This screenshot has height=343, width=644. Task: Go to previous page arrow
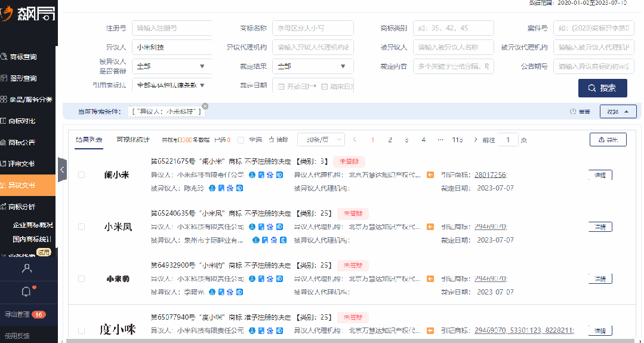[355, 140]
